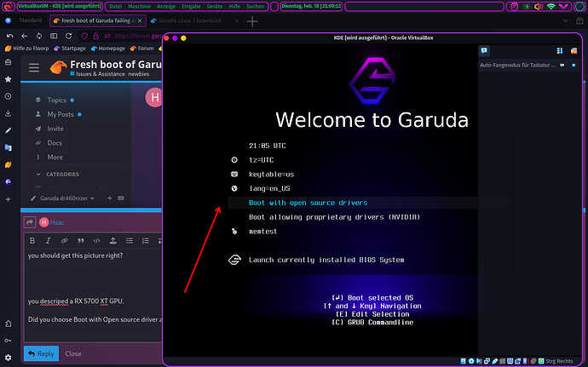Insert numbered list in composer

tap(146, 241)
